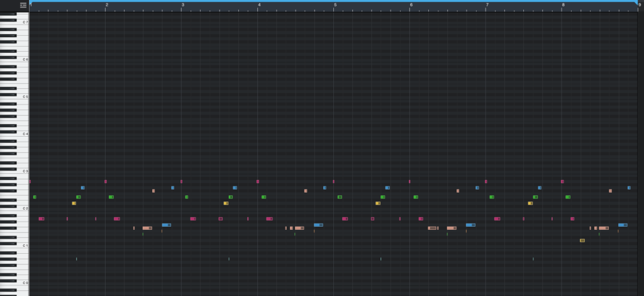Viewport: 644px width, 296px height.
Task: Click bar 7 on the timeline ruler
Action: tap(486, 6)
